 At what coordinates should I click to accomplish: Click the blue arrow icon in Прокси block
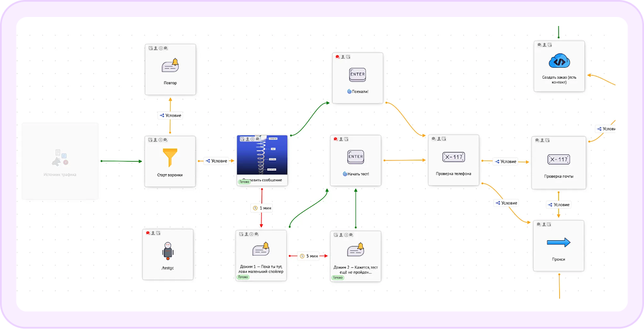(x=559, y=243)
